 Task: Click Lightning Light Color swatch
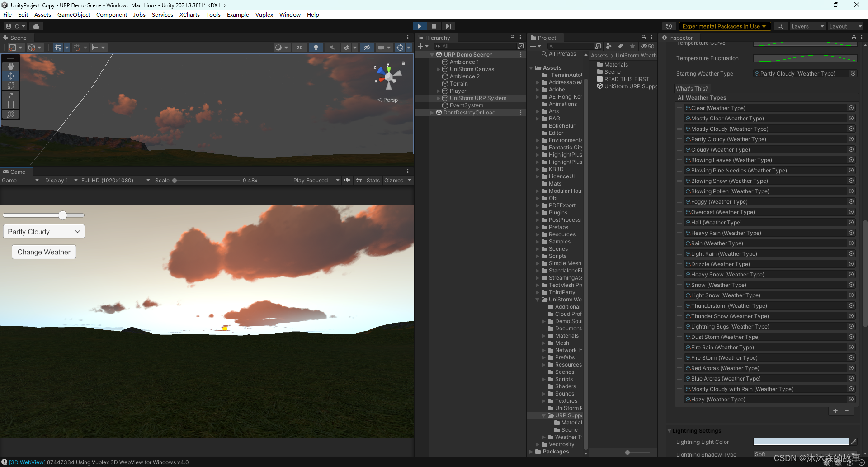(801, 442)
